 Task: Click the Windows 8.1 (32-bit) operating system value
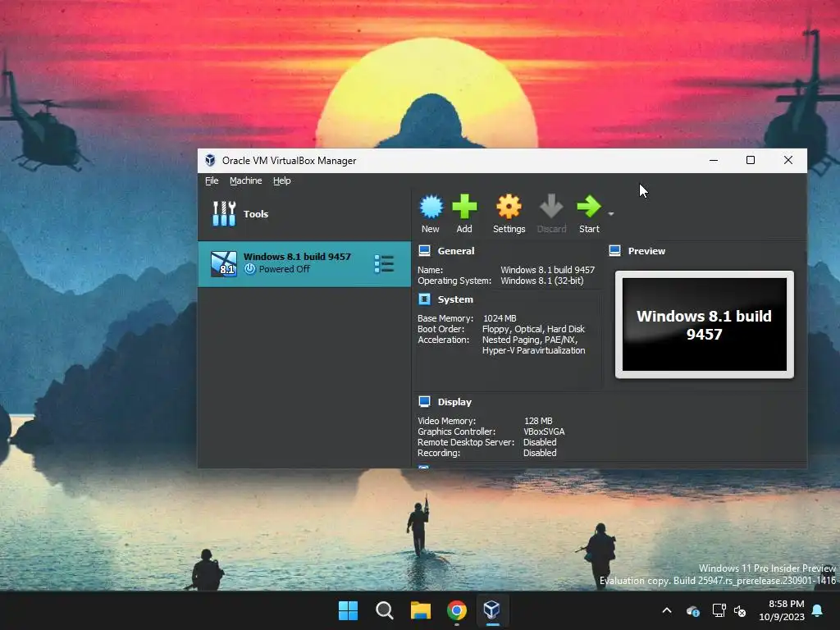[x=542, y=281]
